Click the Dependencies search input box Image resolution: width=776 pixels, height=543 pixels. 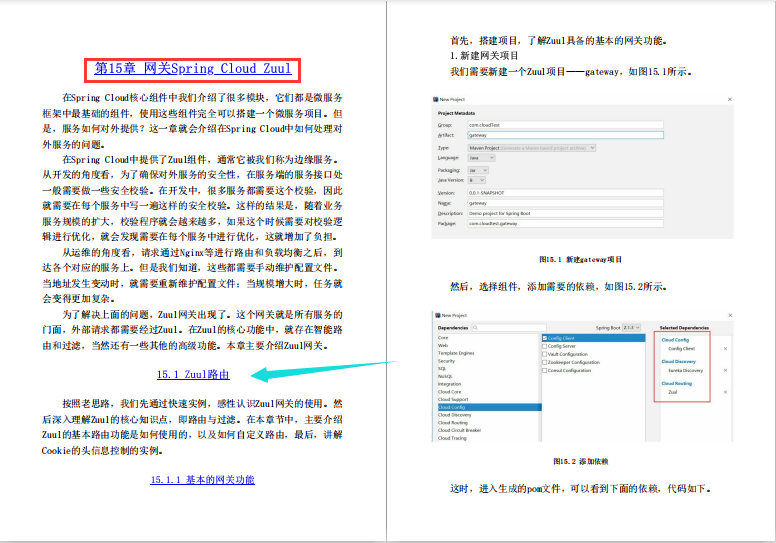click(509, 328)
